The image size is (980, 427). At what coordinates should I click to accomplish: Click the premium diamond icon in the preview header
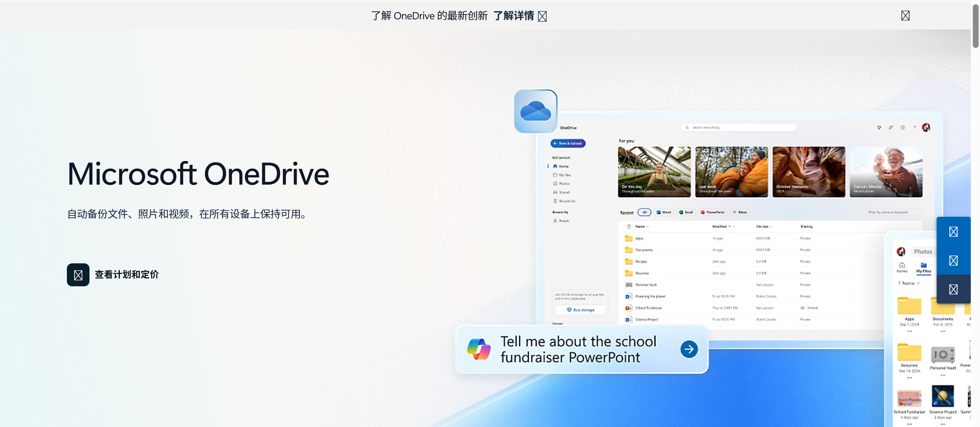(879, 128)
